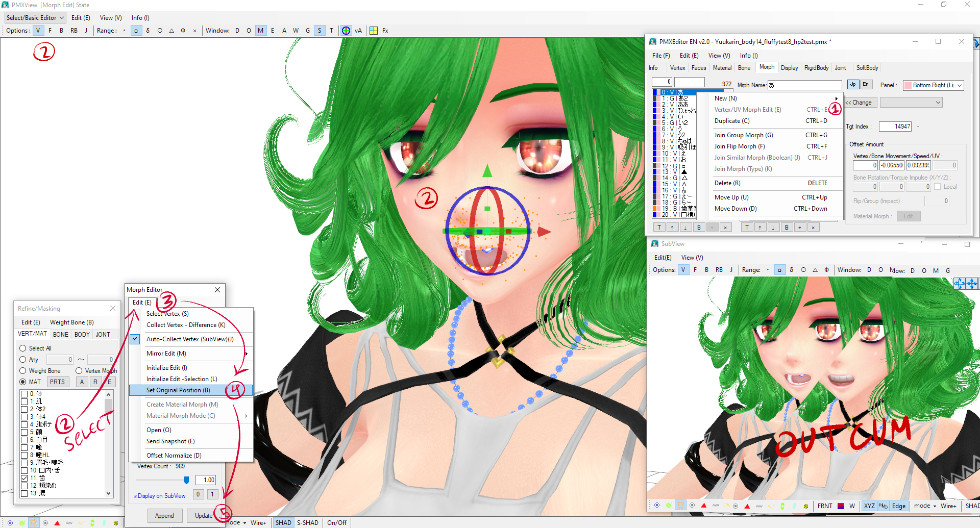Screen dimensions: 980x528
Task: Click the PRTS button in Refine/Masking
Action: pyautogui.click(x=58, y=382)
